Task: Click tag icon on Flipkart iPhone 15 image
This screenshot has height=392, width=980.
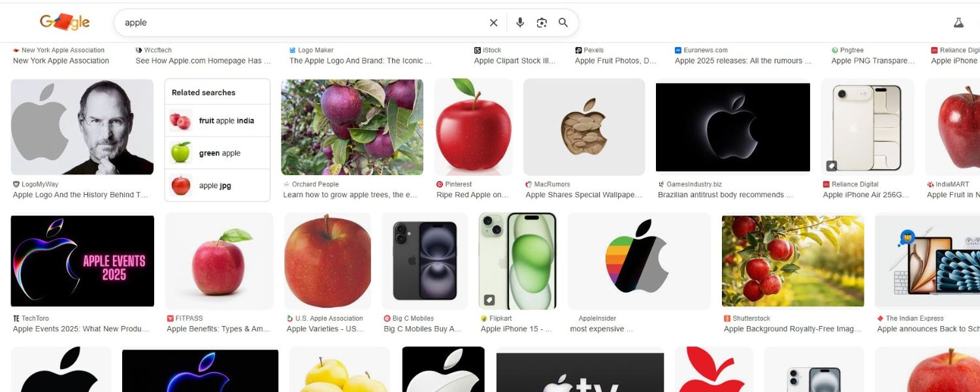Action: tap(489, 300)
